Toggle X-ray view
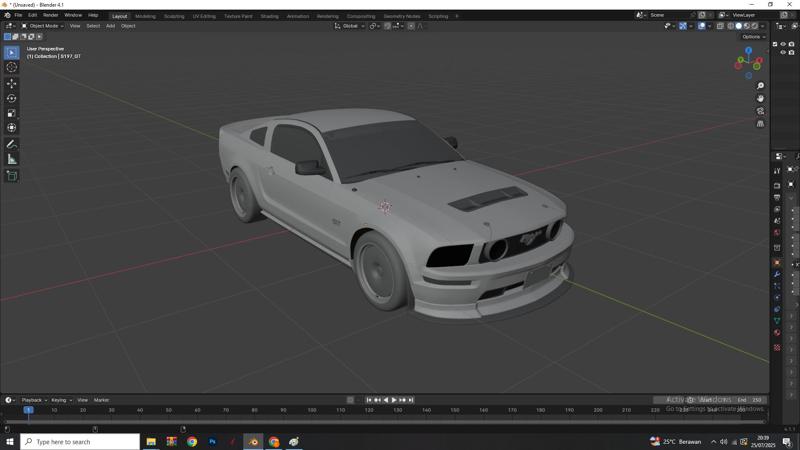Image resolution: width=800 pixels, height=450 pixels. (x=720, y=26)
